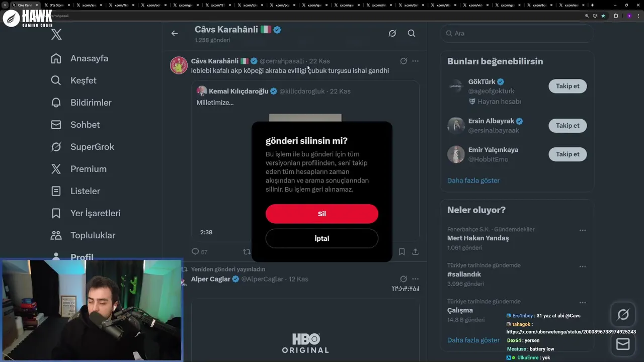Screen dimensions: 644x362
Task: Click Daha fazla göster under trends
Action: coord(473,340)
